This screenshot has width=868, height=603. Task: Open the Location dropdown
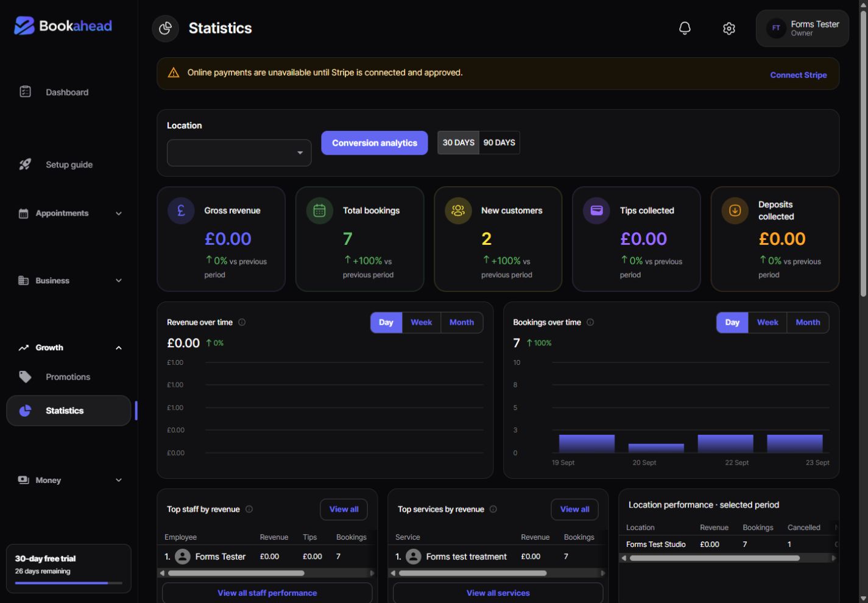239,153
